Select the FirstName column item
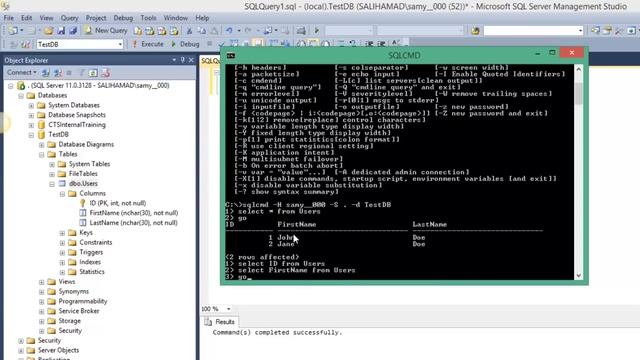The height and width of the screenshot is (360, 640). click(134, 213)
